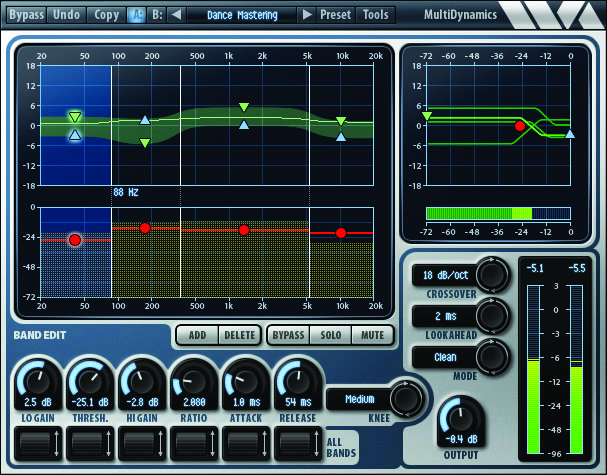Image resolution: width=607 pixels, height=475 pixels.
Task: Click the 18 dB/oct crossover value field
Action: [445, 275]
